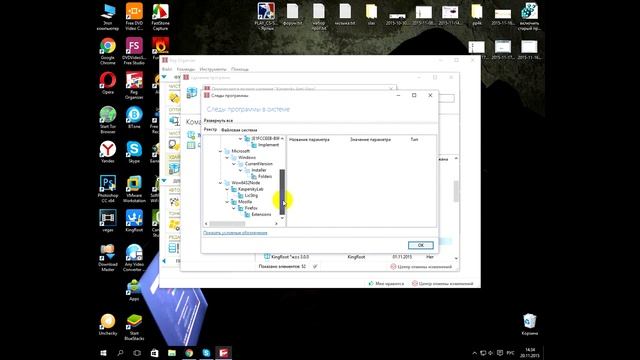Open vegas desktop shortcut

[x=108, y=221]
